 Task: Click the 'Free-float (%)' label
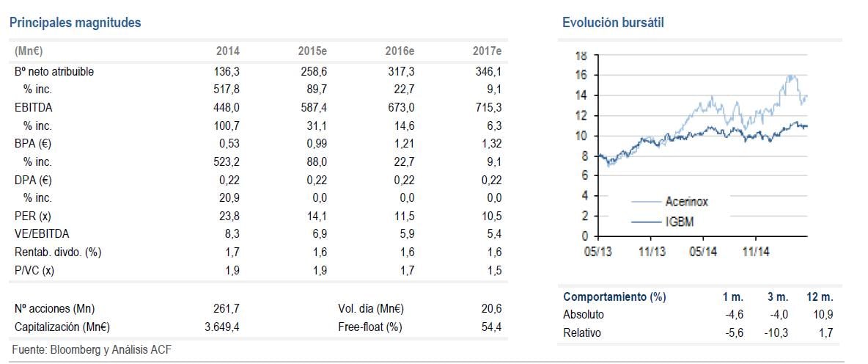(370, 327)
